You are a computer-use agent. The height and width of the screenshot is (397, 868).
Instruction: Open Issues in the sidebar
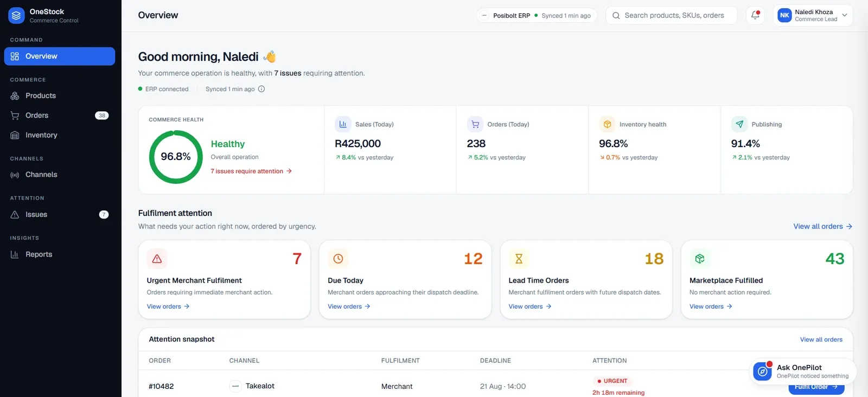point(60,215)
